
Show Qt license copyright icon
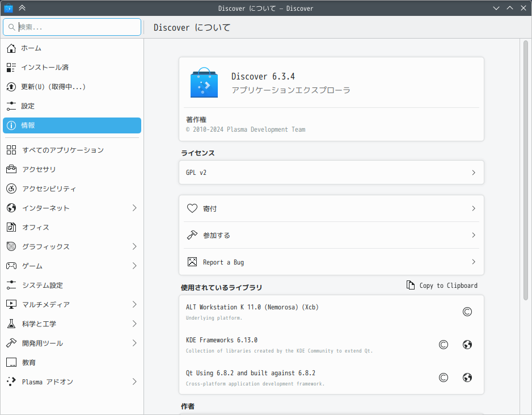(444, 378)
